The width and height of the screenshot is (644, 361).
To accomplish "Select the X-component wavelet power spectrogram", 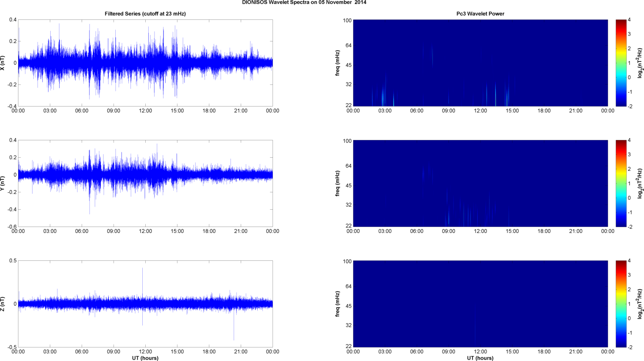I will pyautogui.click(x=480, y=63).
